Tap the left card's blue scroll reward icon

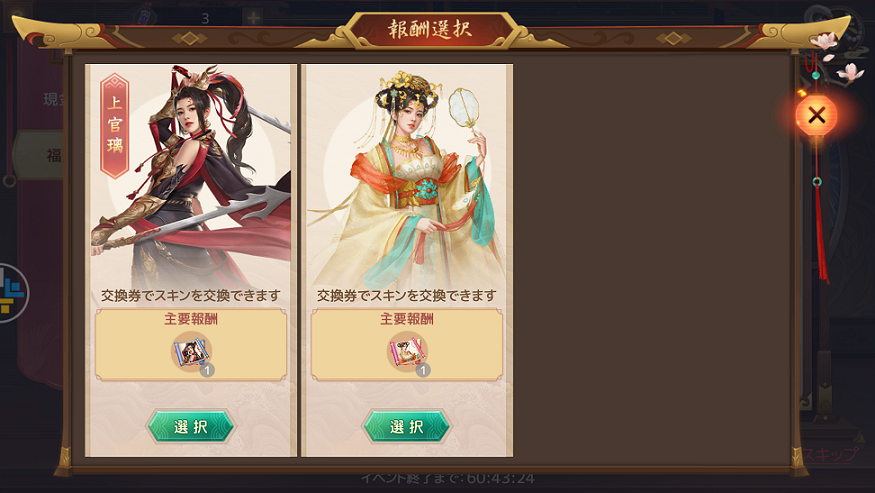pyautogui.click(x=191, y=352)
